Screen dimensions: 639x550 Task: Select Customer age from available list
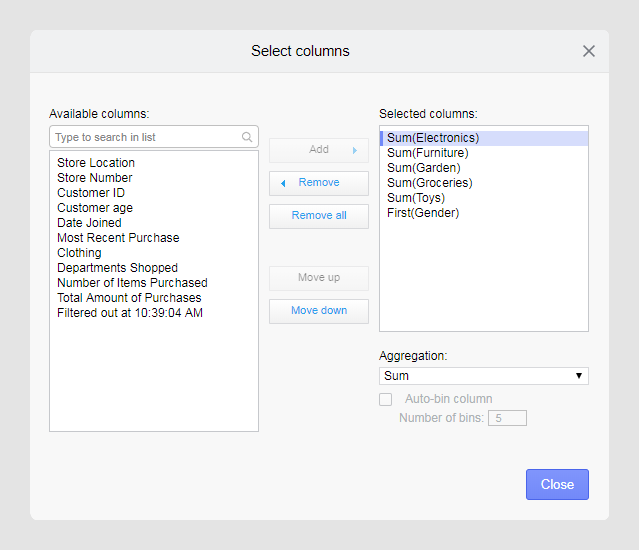(95, 208)
